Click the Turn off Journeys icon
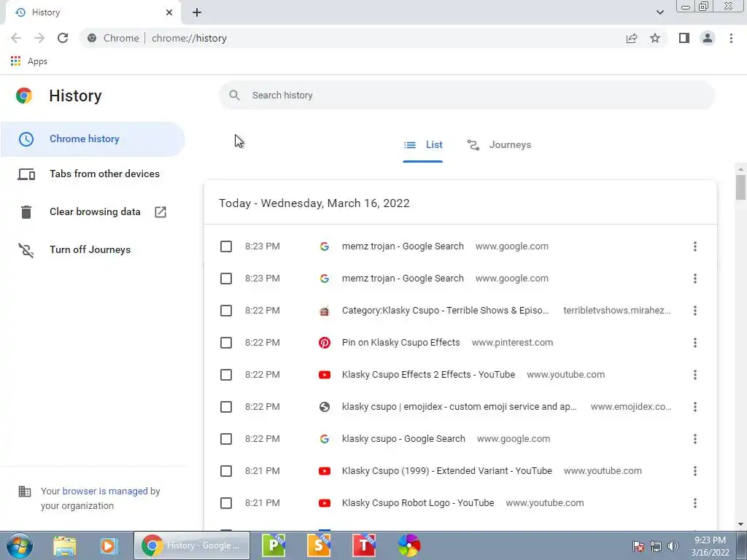747x560 pixels. pyautogui.click(x=26, y=250)
